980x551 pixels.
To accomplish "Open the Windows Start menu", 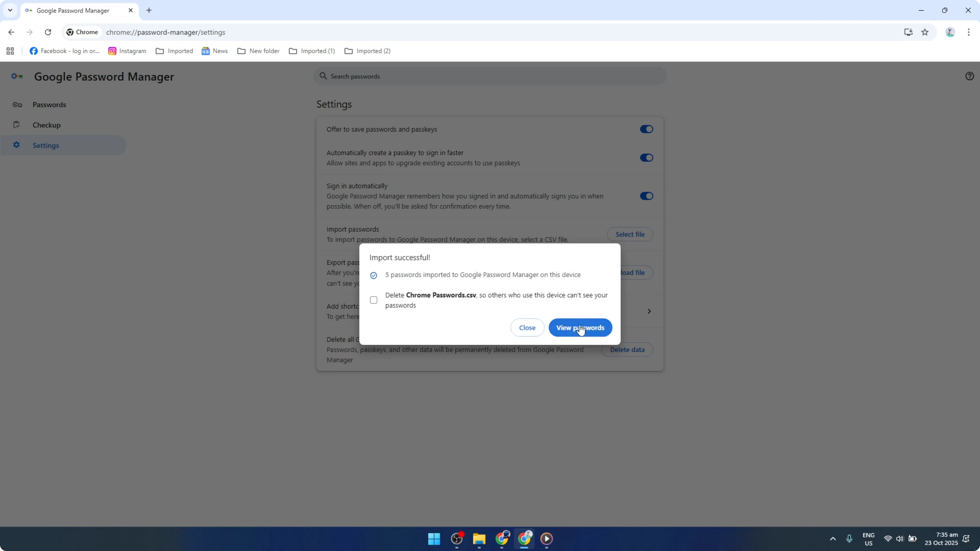I will [434, 538].
